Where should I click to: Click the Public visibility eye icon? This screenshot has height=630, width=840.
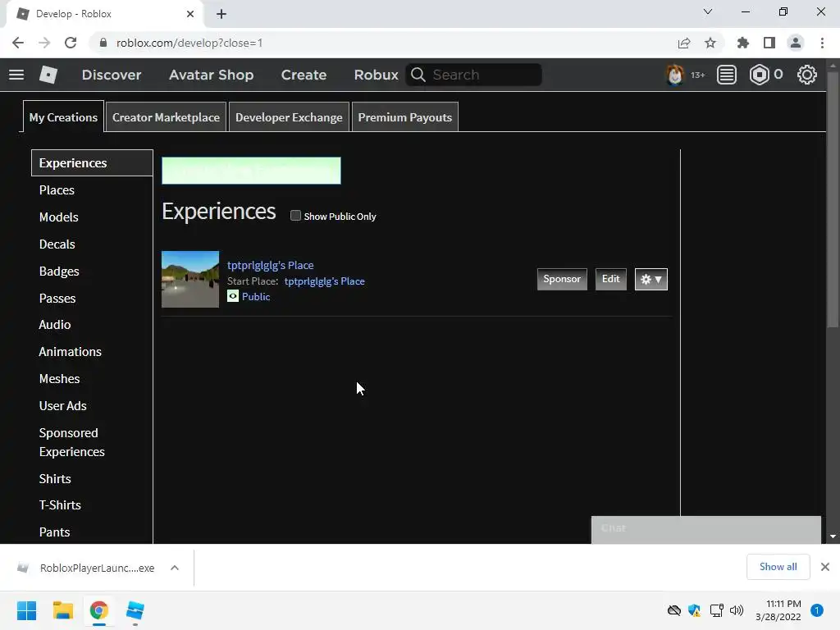pyautogui.click(x=233, y=295)
